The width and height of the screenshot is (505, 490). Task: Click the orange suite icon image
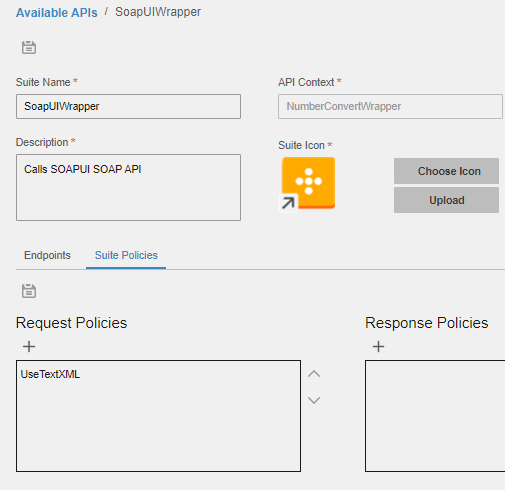pos(309,183)
